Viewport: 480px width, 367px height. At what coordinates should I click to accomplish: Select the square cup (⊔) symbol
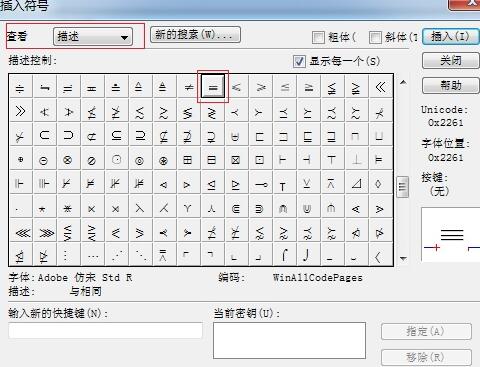380,135
